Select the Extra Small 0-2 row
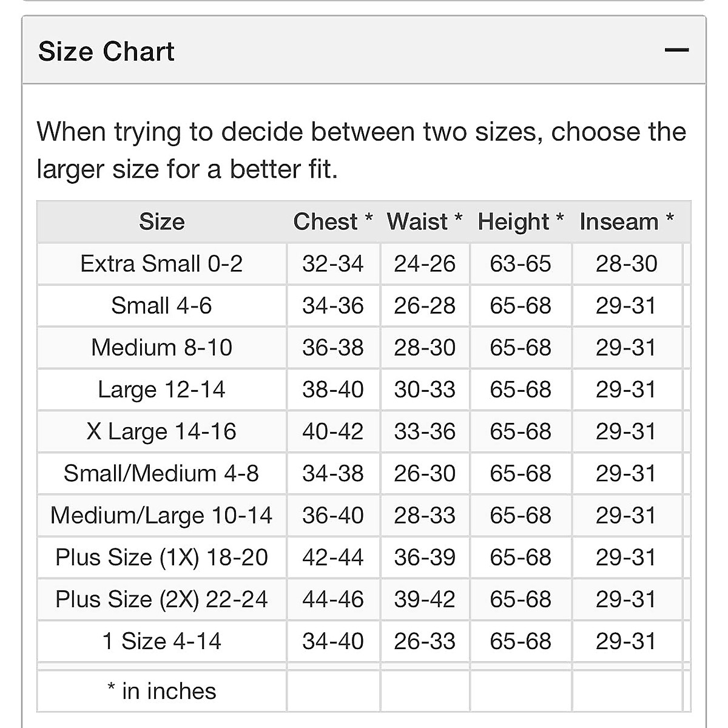This screenshot has width=728, height=728. 161,264
